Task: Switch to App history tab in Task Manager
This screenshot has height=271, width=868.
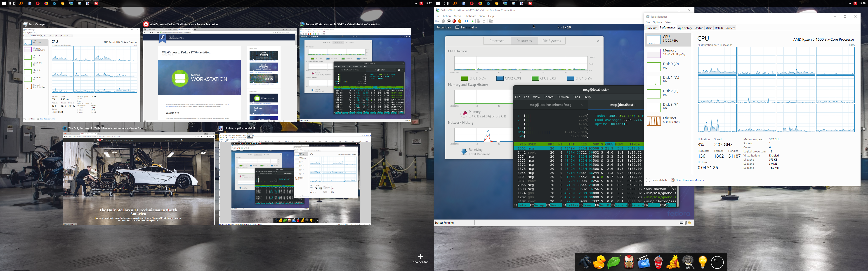Action: (685, 28)
